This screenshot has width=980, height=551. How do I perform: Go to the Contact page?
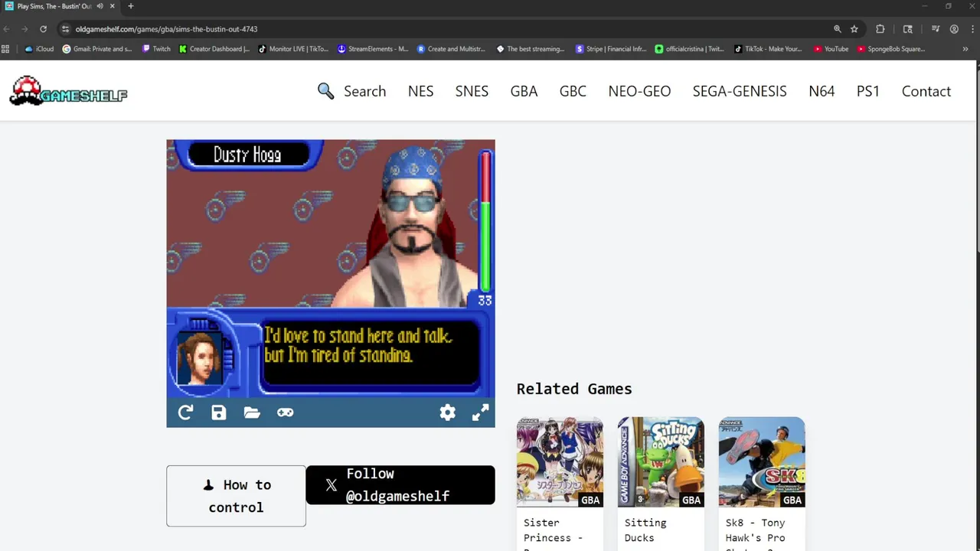click(x=926, y=91)
